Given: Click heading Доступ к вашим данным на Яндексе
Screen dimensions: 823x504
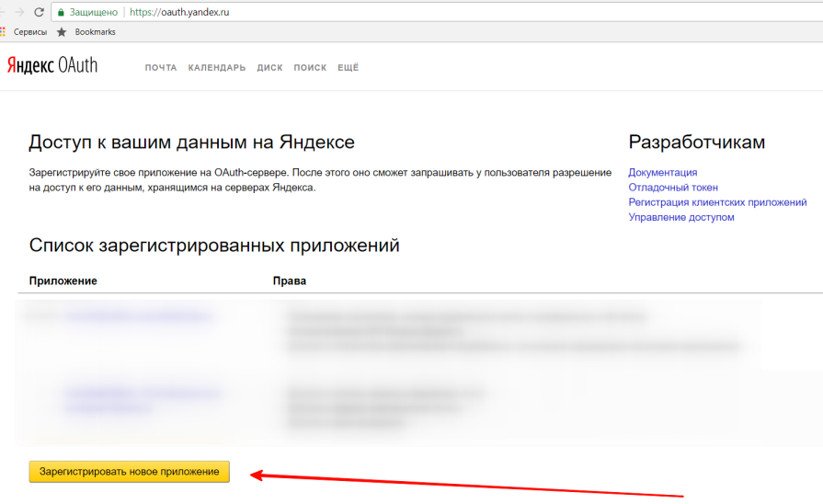Looking at the screenshot, I should [191, 143].
